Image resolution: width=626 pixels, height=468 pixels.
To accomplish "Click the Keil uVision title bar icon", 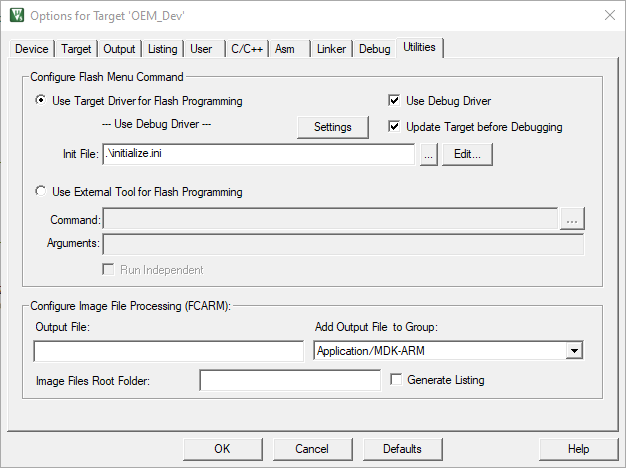I will click(16, 16).
